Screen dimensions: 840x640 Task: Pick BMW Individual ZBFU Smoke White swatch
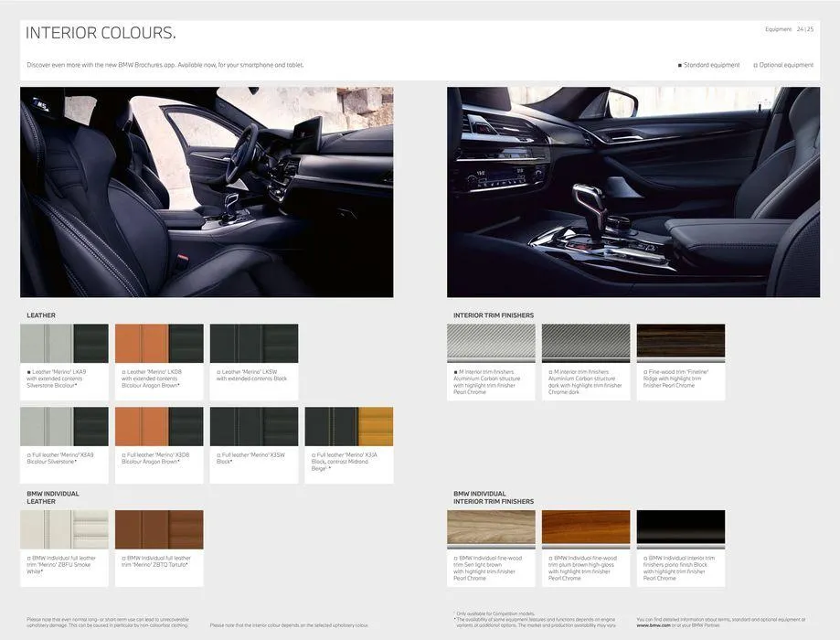(64, 530)
